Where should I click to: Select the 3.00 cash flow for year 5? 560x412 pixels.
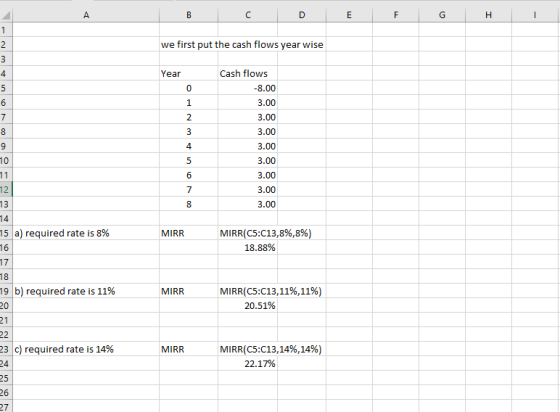point(248,161)
